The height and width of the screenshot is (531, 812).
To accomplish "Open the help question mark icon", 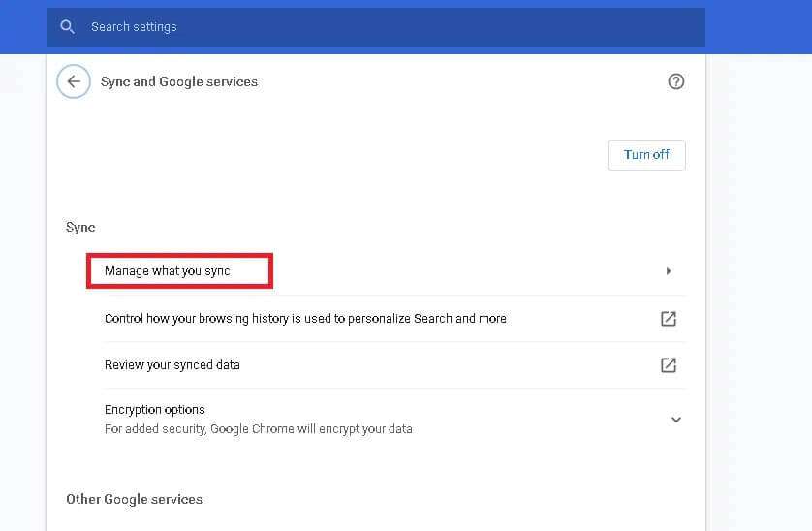I will click(675, 81).
